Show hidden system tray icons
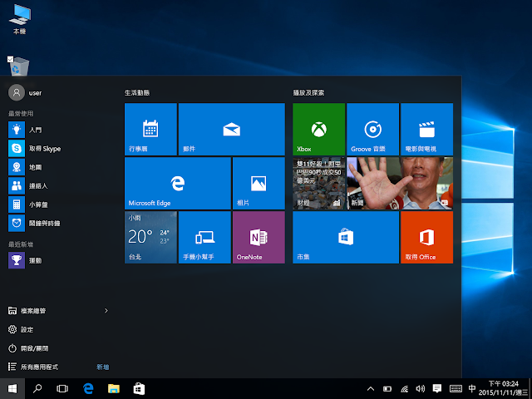532x399 pixels. (371, 389)
